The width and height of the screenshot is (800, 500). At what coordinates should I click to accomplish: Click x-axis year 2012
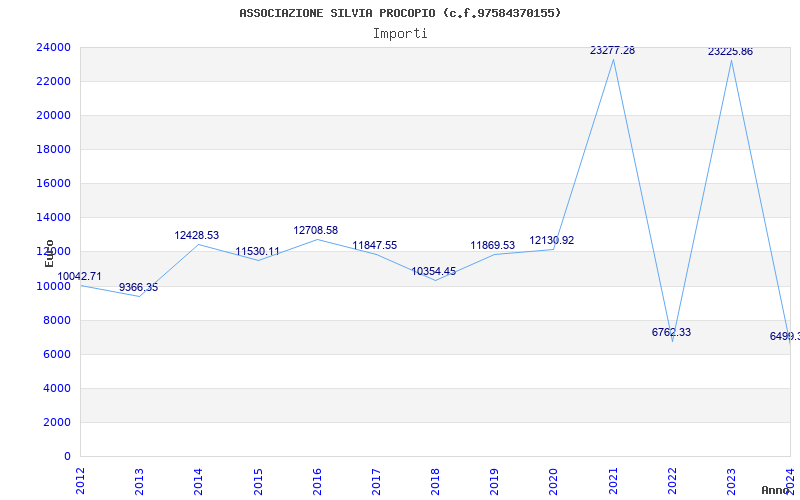pos(80,481)
